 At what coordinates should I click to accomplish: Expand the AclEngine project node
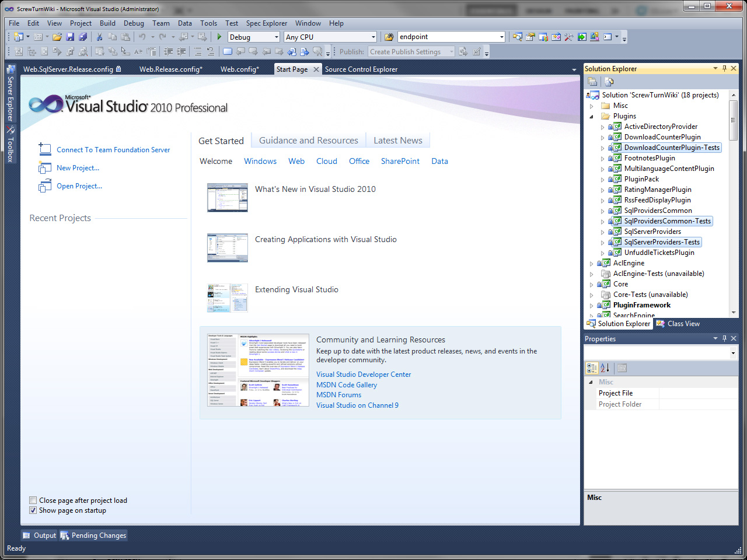click(592, 263)
